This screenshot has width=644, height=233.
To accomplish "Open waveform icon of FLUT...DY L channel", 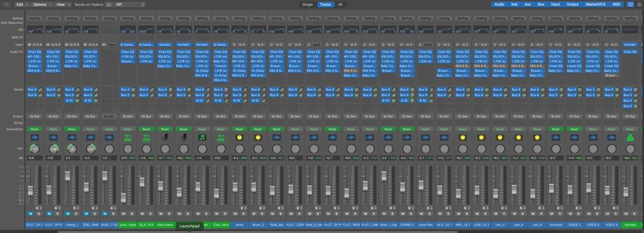I will [x=35, y=138].
